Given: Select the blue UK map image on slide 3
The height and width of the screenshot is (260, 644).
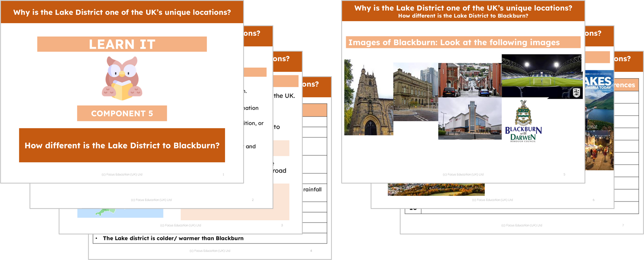Looking at the screenshot, I should (120, 213).
